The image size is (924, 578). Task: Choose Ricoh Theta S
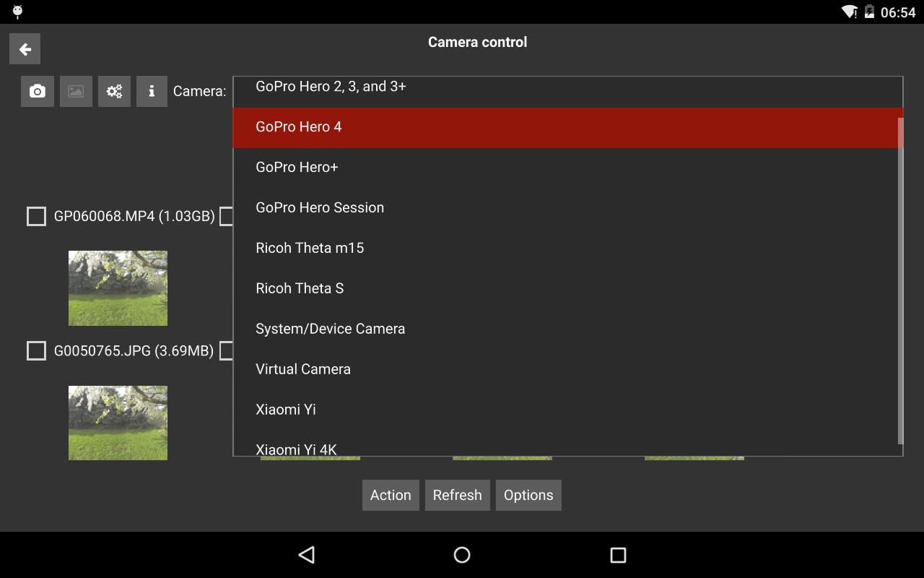point(567,289)
